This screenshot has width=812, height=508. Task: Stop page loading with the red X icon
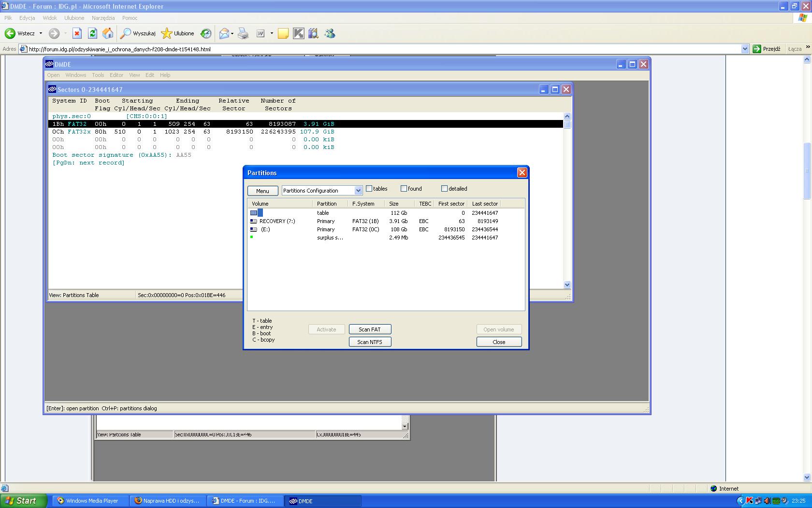[x=77, y=33]
